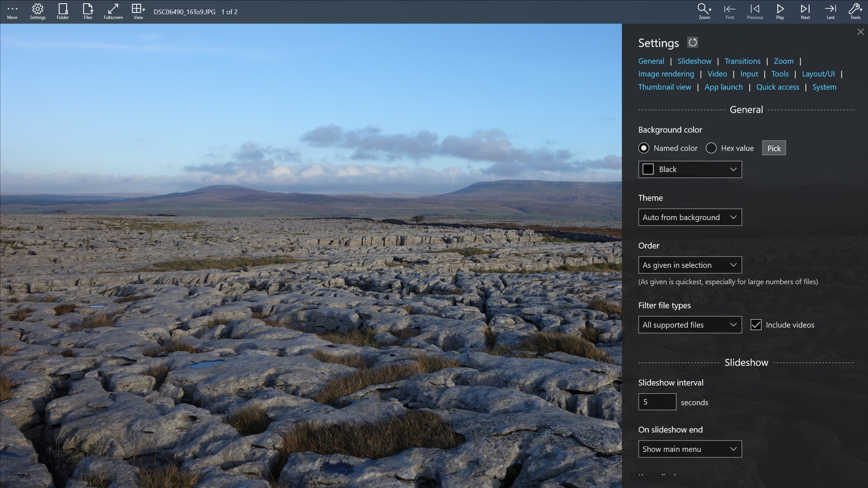The height and width of the screenshot is (488, 868).
Task: Expand the Order dropdown
Action: (689, 265)
